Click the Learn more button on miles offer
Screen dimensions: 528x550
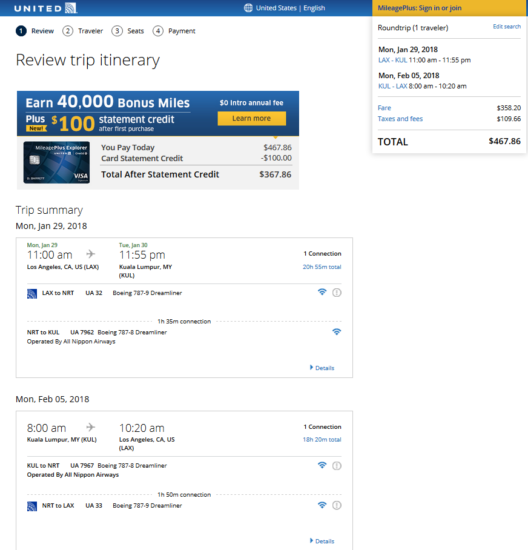pyautogui.click(x=252, y=119)
